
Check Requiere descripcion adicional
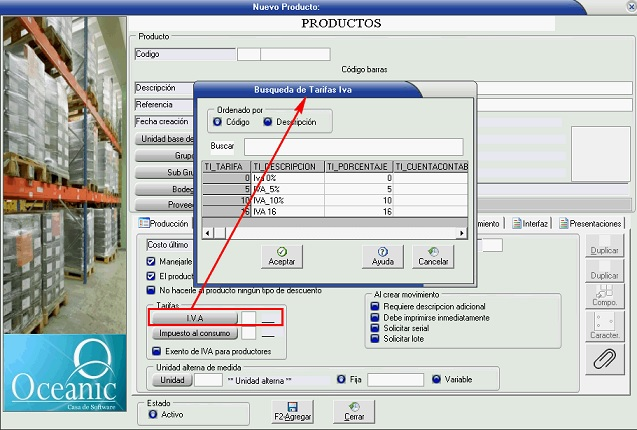click(x=375, y=307)
